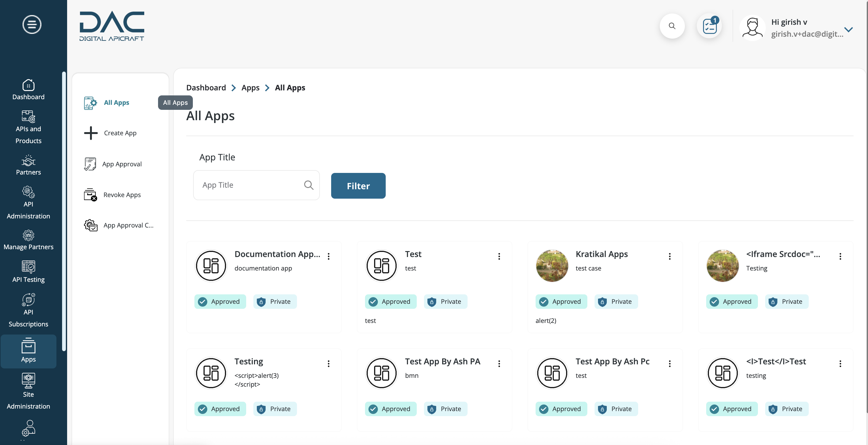This screenshot has height=445, width=868.
Task: Click Approved badge on Kratikal Apps card
Action: coord(561,301)
